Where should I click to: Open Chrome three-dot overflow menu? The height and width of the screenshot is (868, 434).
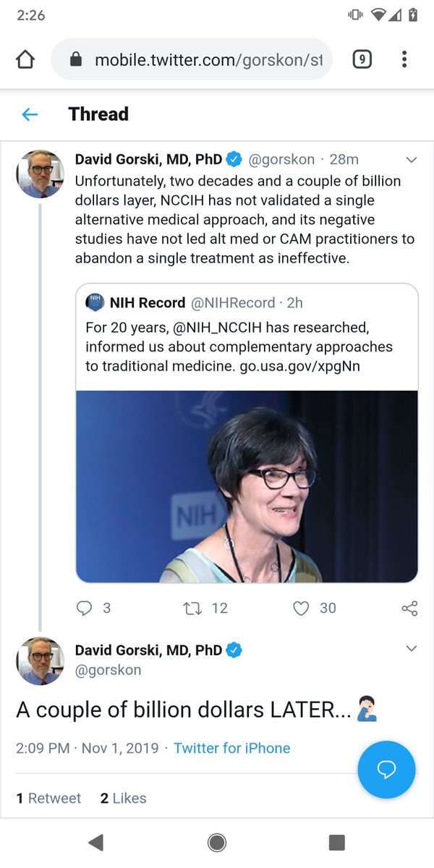pyautogui.click(x=404, y=59)
